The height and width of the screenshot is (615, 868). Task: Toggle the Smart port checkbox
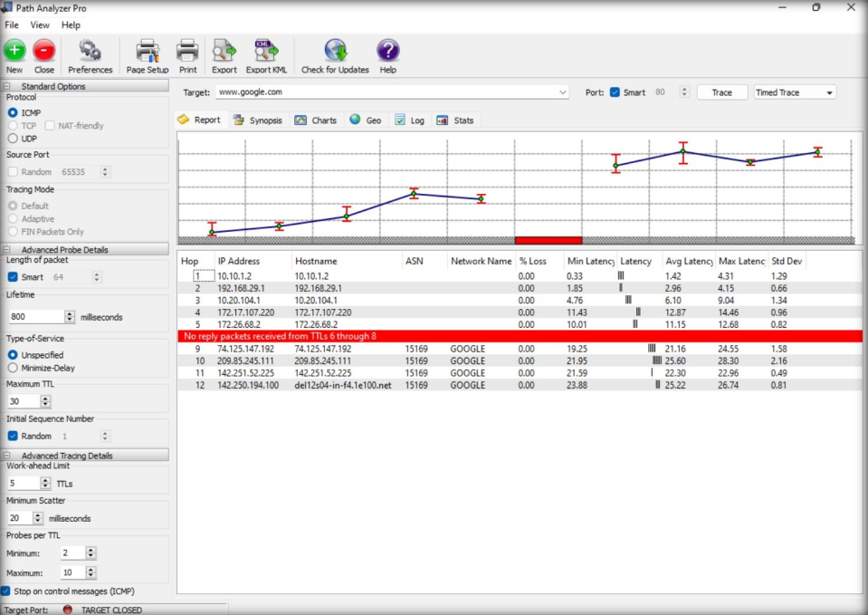coord(615,92)
